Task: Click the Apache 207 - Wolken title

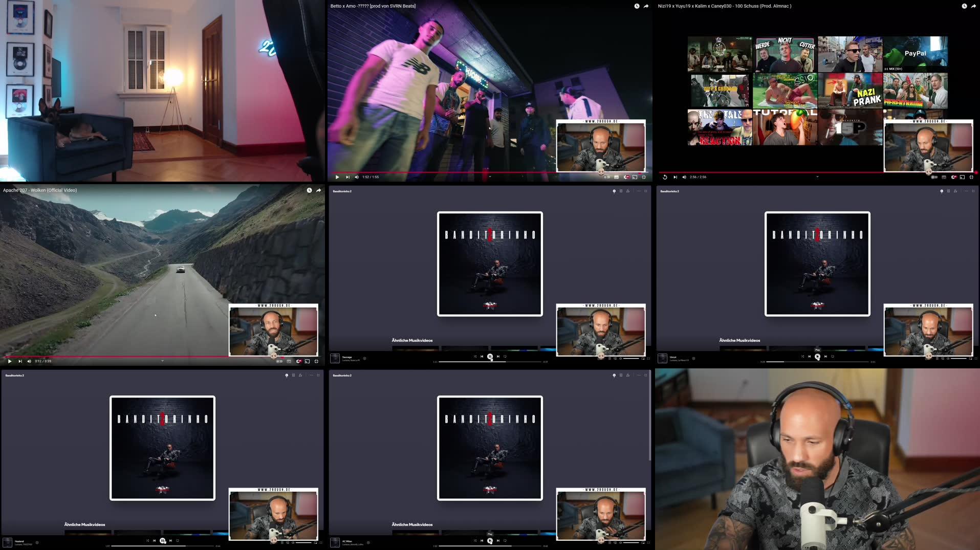Action: point(40,190)
